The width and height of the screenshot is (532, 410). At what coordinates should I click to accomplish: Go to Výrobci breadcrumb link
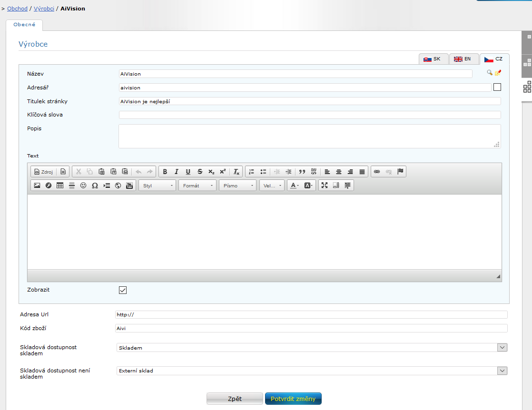44,9
